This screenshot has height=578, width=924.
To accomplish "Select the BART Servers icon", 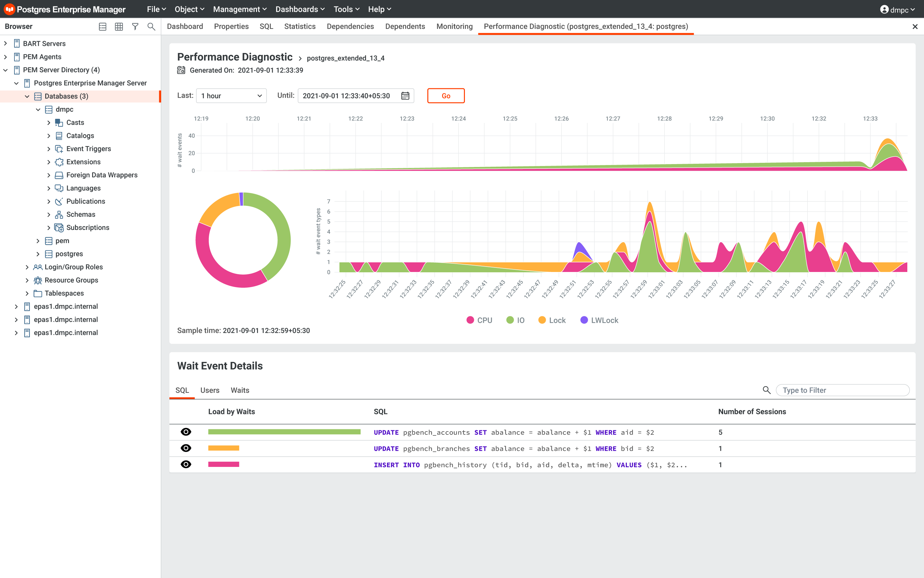I will pyautogui.click(x=17, y=44).
